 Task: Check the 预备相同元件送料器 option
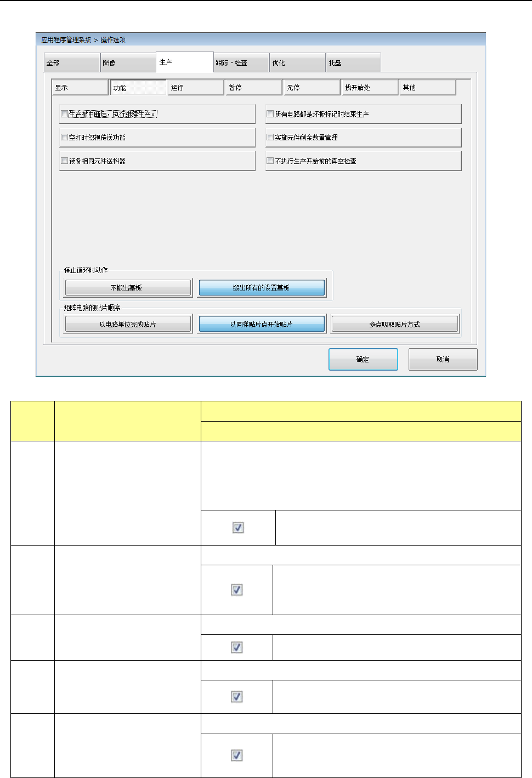tap(64, 161)
